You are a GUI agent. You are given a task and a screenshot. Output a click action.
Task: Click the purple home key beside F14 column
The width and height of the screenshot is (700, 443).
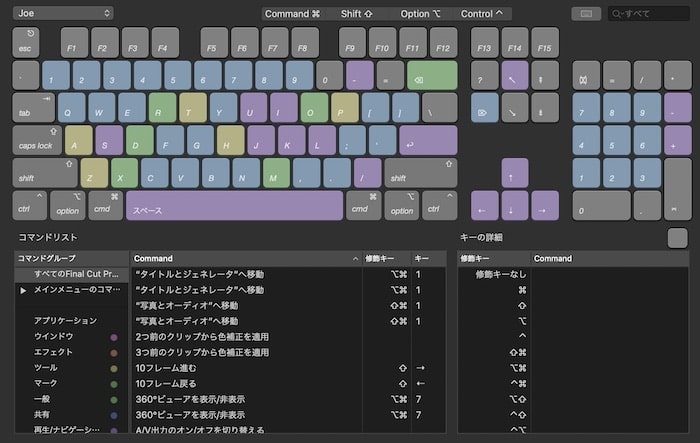click(x=515, y=75)
